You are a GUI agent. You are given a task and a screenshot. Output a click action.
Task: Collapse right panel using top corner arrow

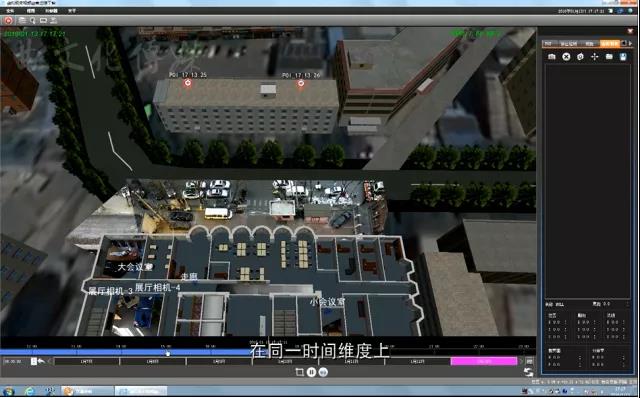pos(631,31)
